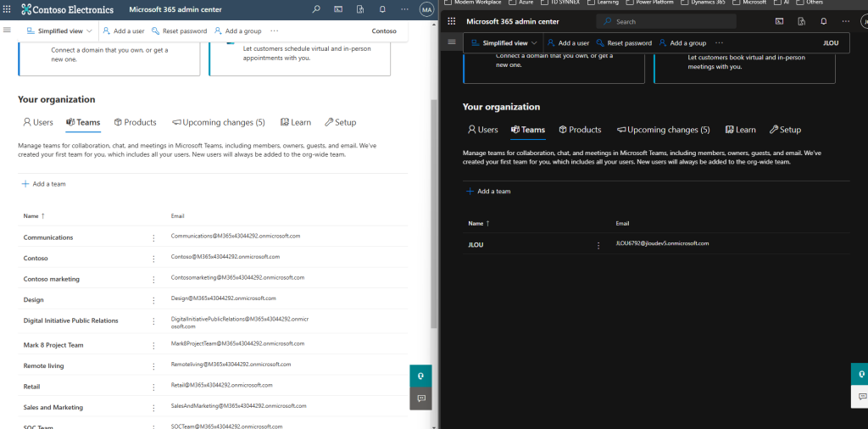
Task: Open Upcoming changes (5) in Contoso window
Action: coord(218,122)
